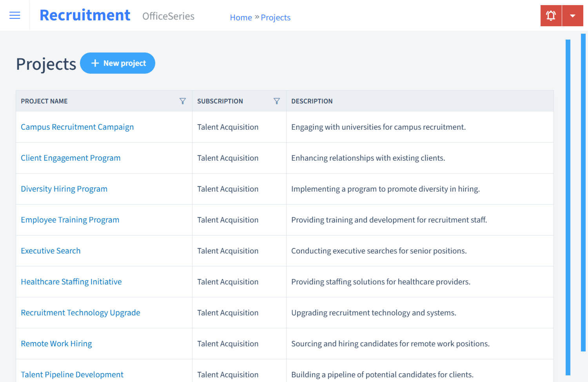This screenshot has width=588, height=382.
Task: Open the filter on Project Name column
Action: pos(183,101)
